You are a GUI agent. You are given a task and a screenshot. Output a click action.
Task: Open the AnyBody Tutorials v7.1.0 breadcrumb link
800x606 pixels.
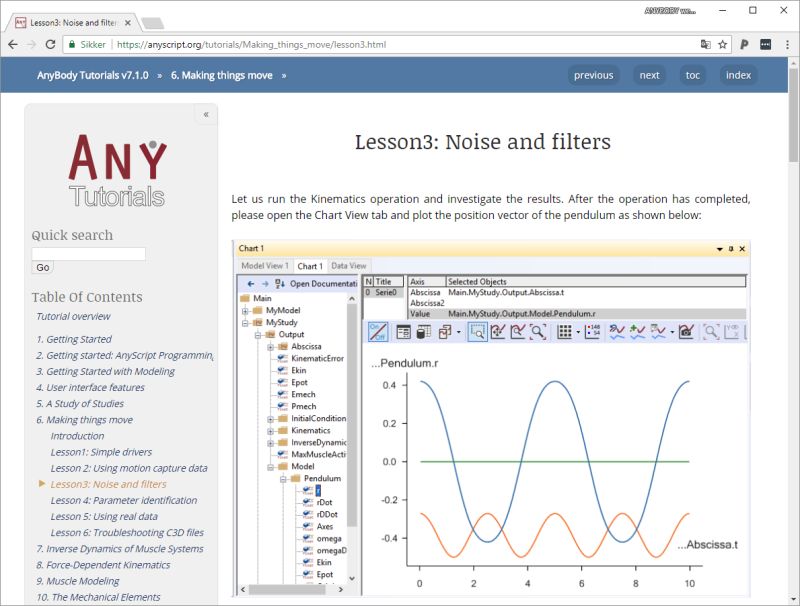click(x=92, y=75)
